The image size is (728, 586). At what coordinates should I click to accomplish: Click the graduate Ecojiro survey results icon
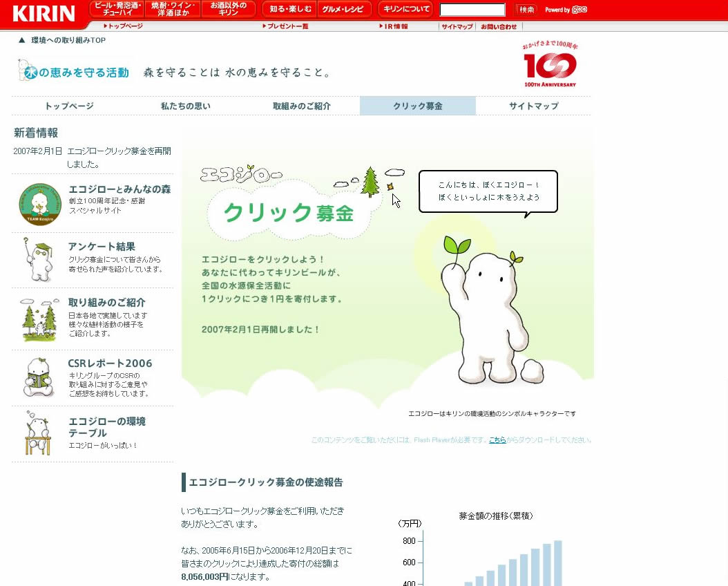point(38,260)
